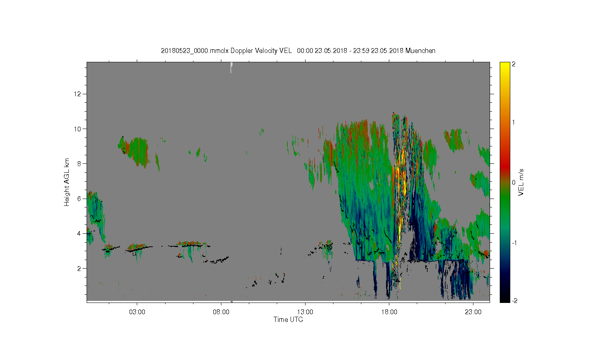This screenshot has height=364, width=607.
Task: Click the height tick label 2
Action: 80,268
